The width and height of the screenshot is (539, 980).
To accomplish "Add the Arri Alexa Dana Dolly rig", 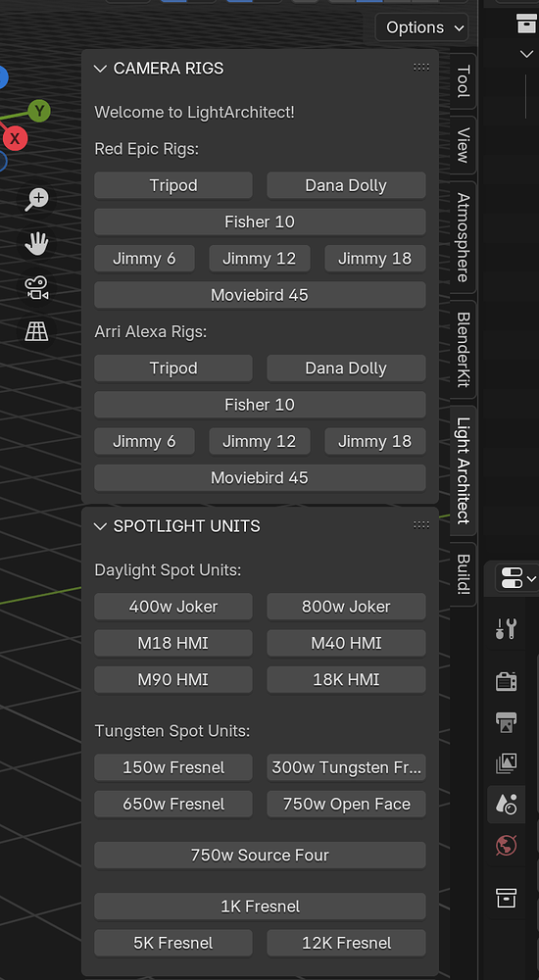I will pyautogui.click(x=346, y=368).
